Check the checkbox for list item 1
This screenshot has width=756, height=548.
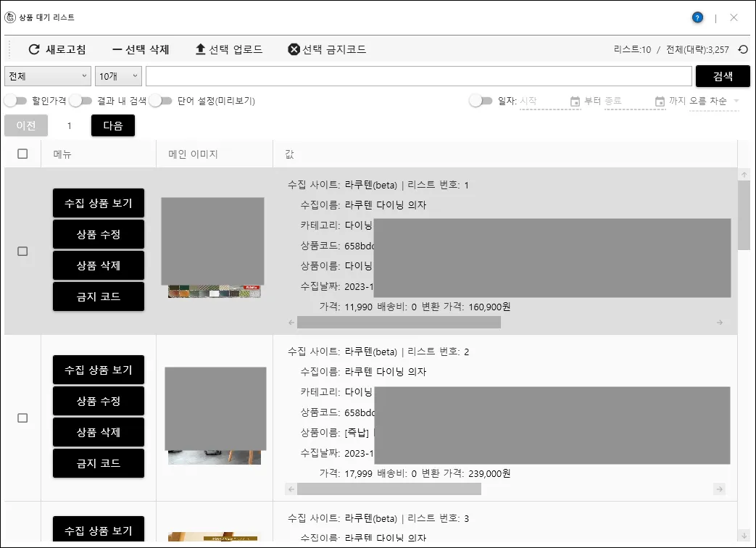point(22,251)
